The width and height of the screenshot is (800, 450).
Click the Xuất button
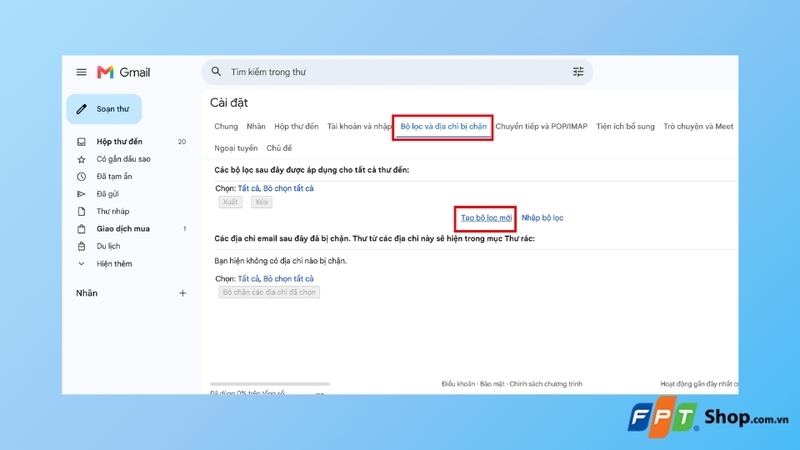point(230,202)
